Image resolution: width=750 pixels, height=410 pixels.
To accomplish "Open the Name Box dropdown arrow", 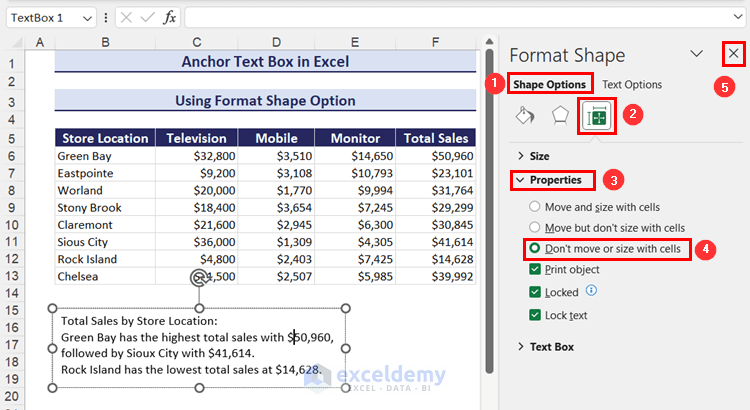I will (87, 18).
